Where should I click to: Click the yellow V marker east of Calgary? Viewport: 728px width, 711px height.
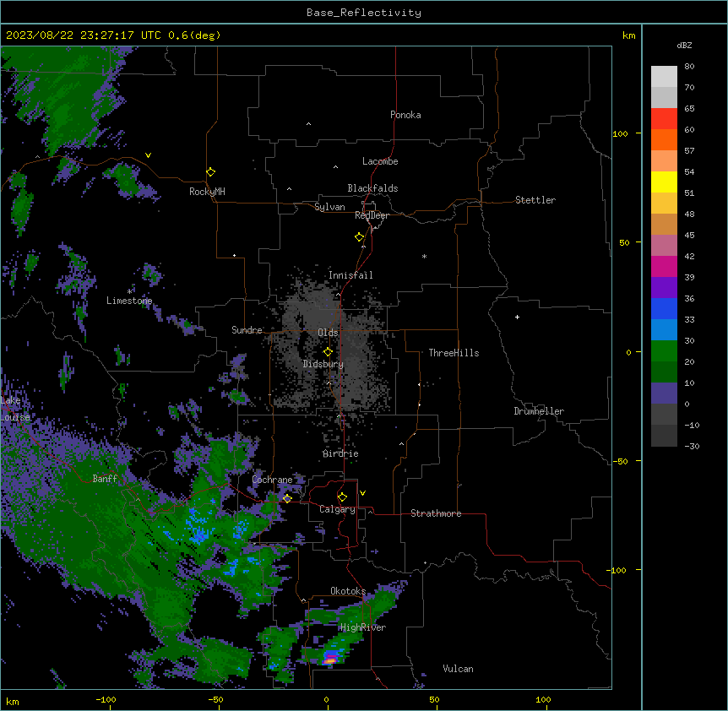point(362,493)
